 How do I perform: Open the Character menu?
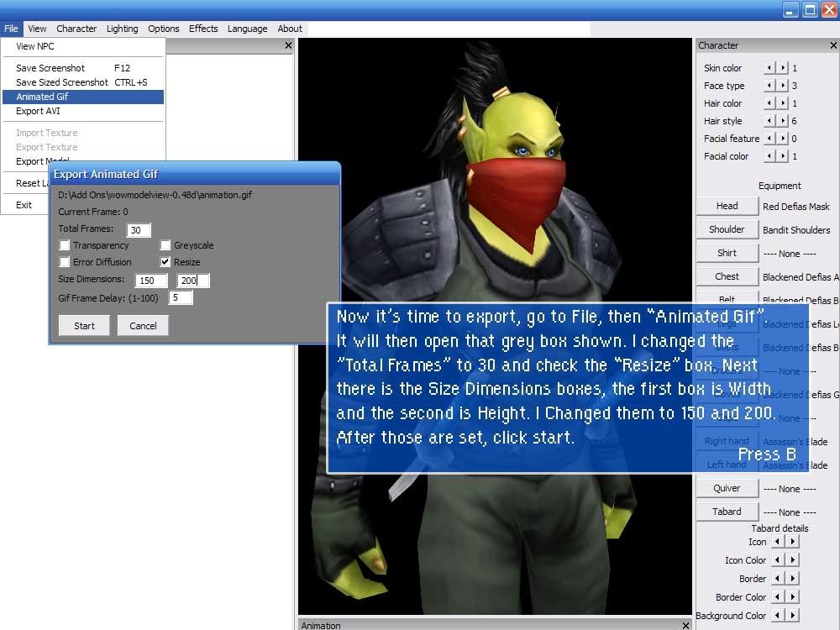coord(76,29)
